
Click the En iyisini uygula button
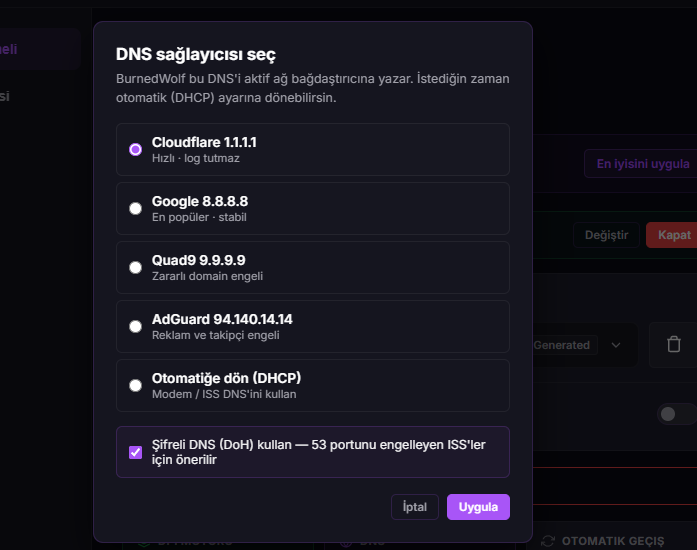642,164
